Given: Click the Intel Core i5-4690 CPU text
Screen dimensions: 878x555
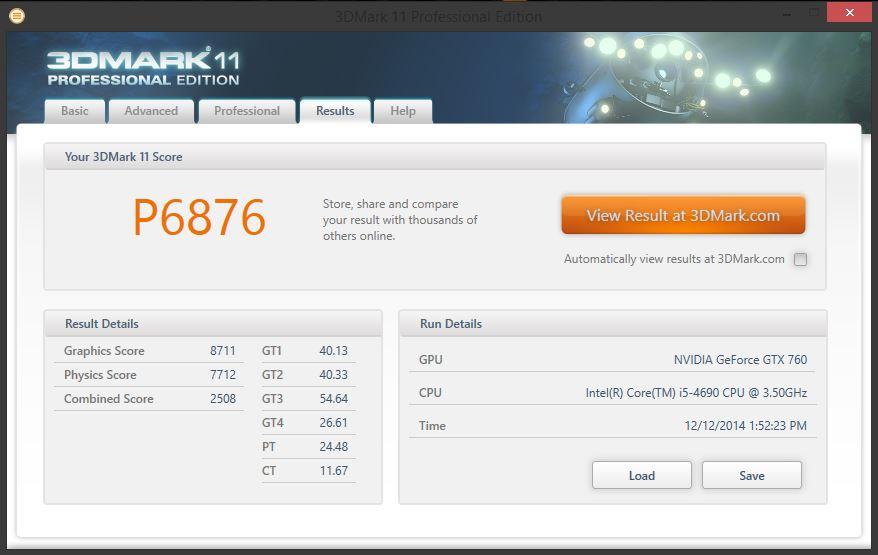Looking at the screenshot, I should click(696, 393).
